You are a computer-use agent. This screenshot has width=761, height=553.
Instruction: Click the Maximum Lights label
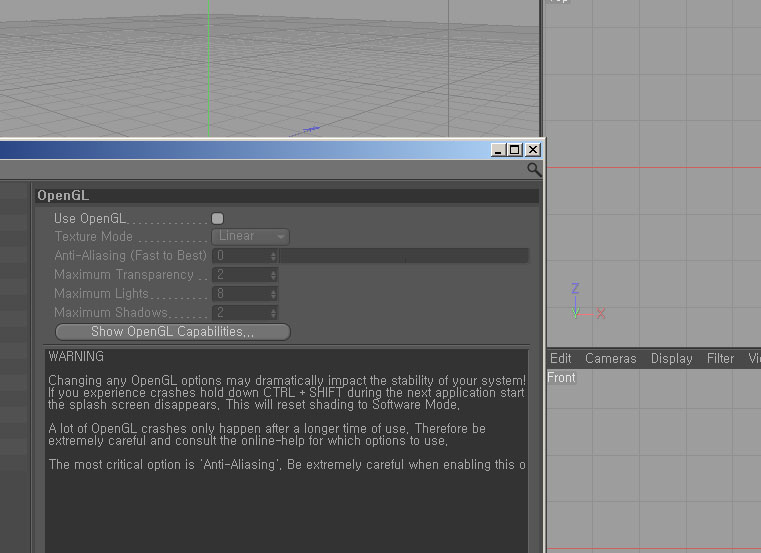pyautogui.click(x=101, y=294)
